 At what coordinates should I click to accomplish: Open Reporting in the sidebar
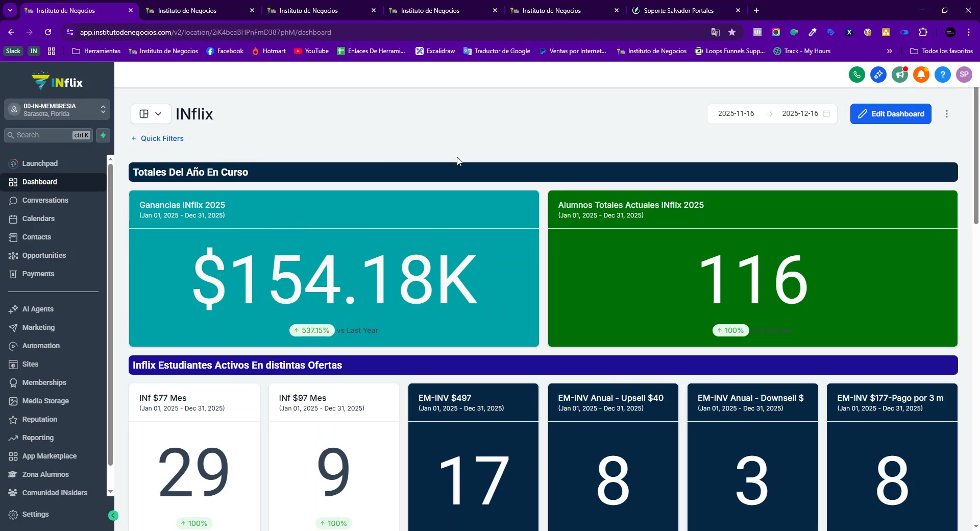(54, 438)
